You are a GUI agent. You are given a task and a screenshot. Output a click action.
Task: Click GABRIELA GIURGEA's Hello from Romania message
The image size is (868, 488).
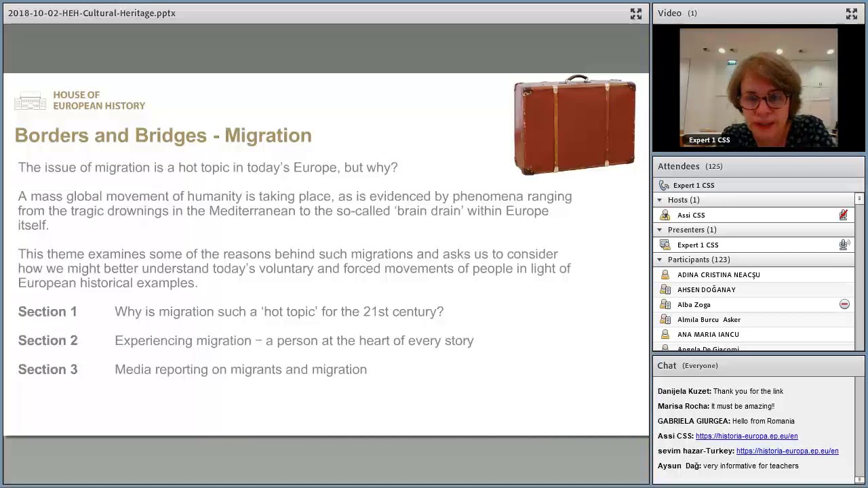(x=726, y=421)
